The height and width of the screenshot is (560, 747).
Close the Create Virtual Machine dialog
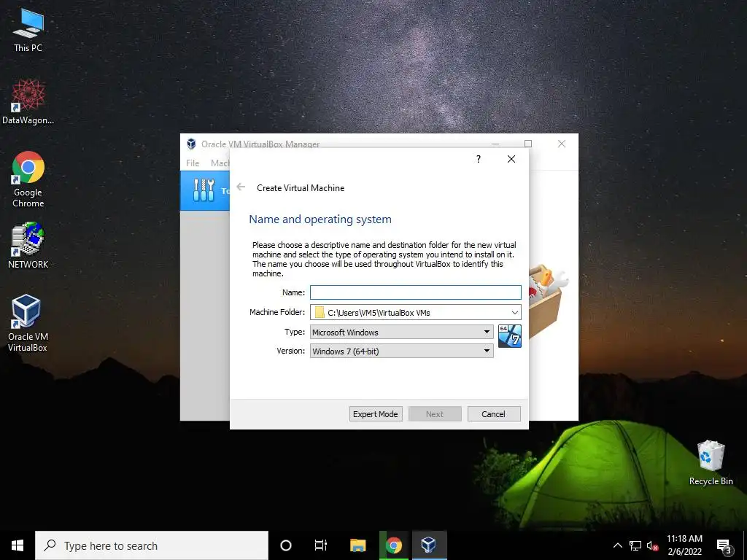tap(511, 159)
